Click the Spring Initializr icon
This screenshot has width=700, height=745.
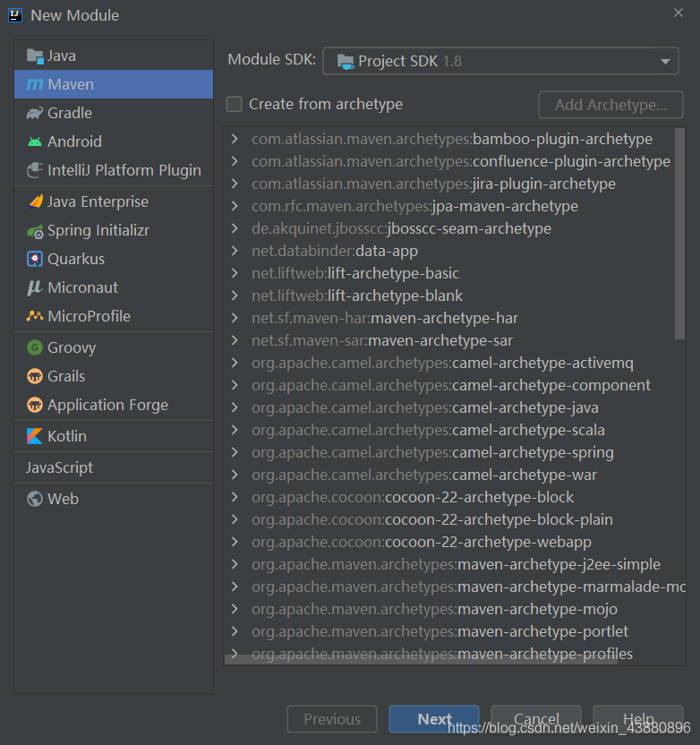tap(35, 231)
